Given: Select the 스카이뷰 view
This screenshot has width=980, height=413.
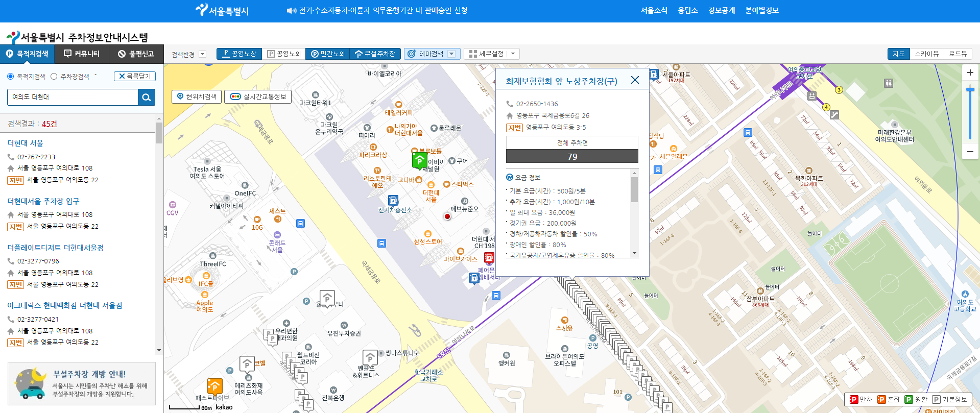Looking at the screenshot, I should (x=926, y=54).
